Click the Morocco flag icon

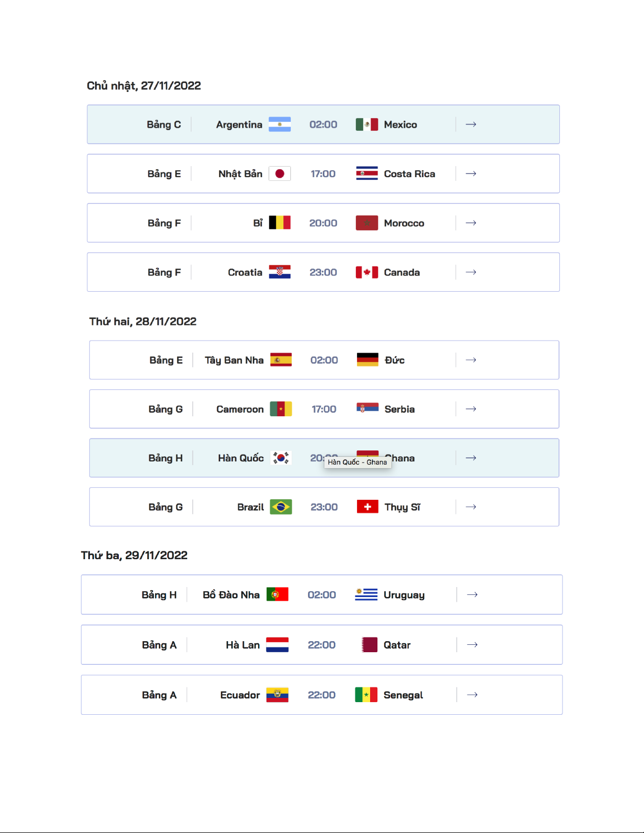(366, 223)
